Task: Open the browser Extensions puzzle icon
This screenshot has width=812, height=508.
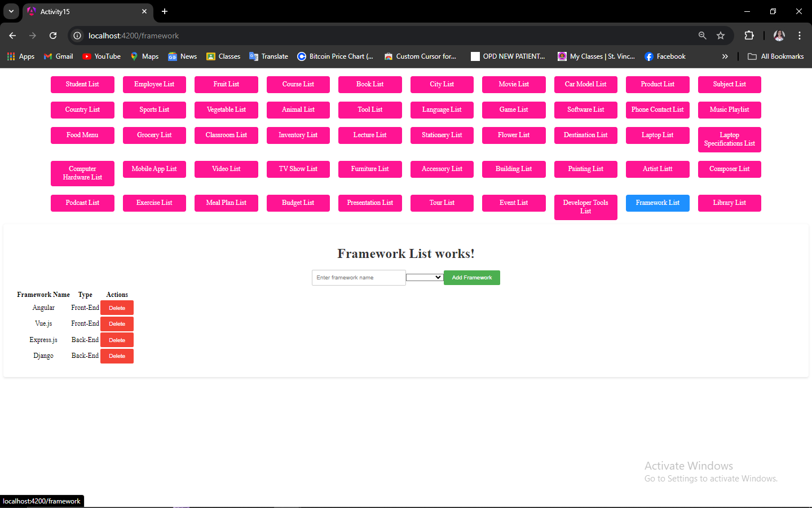Action: 749,36
